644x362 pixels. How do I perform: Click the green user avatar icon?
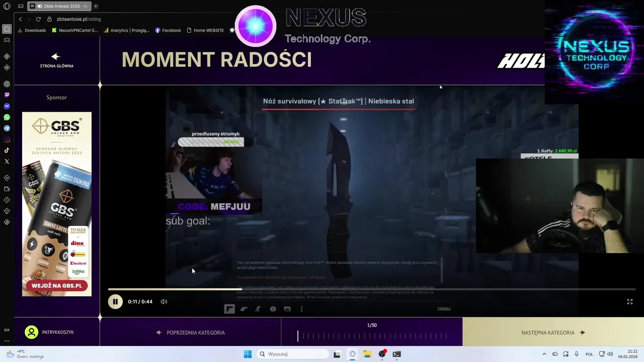(32, 332)
